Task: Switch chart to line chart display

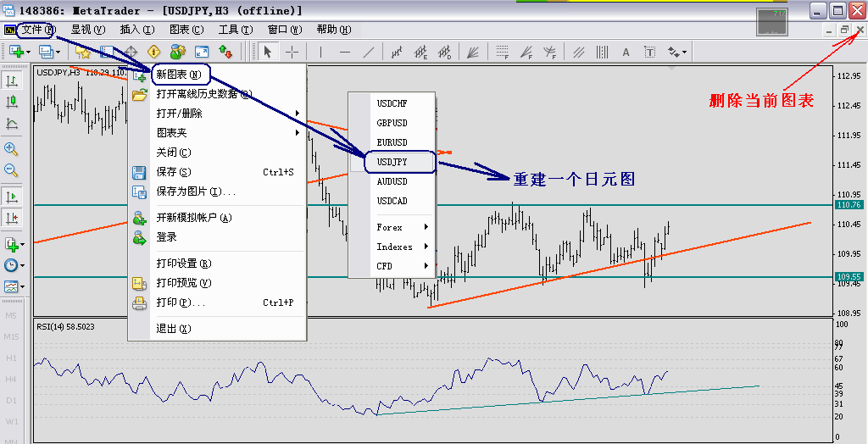Action: coord(12,125)
